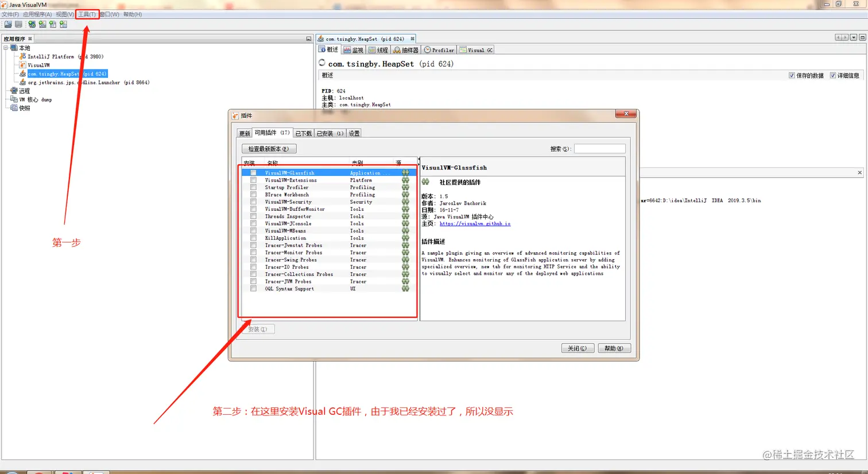
Task: Close the lower details section with X
Action: coord(859,172)
